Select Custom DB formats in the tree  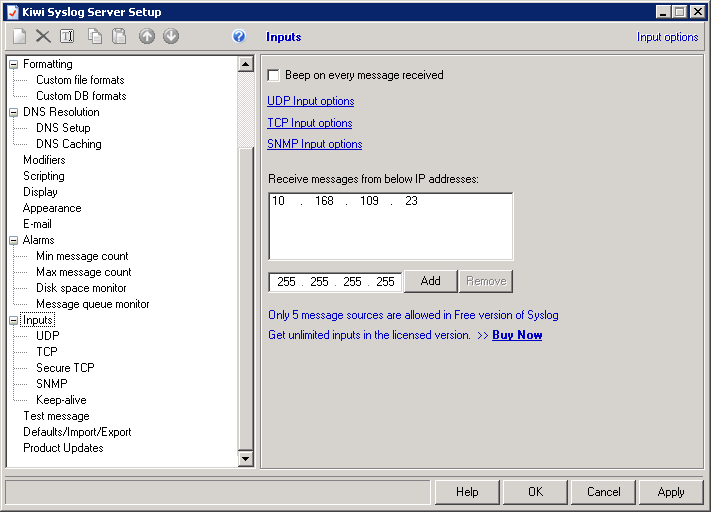coord(81,96)
